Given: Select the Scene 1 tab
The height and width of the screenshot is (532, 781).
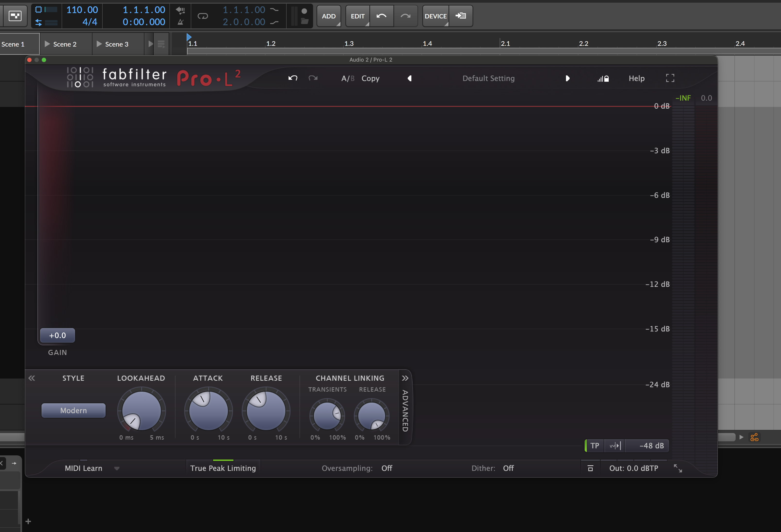Looking at the screenshot, I should pyautogui.click(x=19, y=44).
